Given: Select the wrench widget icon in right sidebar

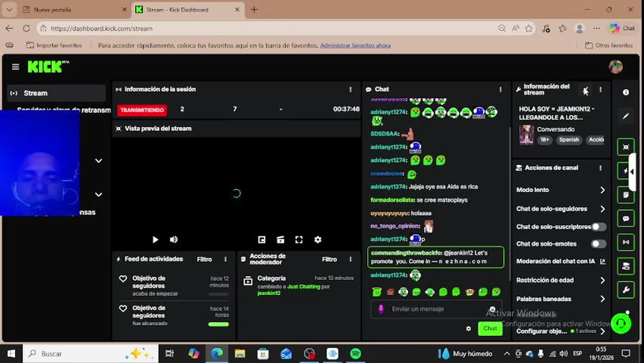Looking at the screenshot, I should pyautogui.click(x=626, y=290).
